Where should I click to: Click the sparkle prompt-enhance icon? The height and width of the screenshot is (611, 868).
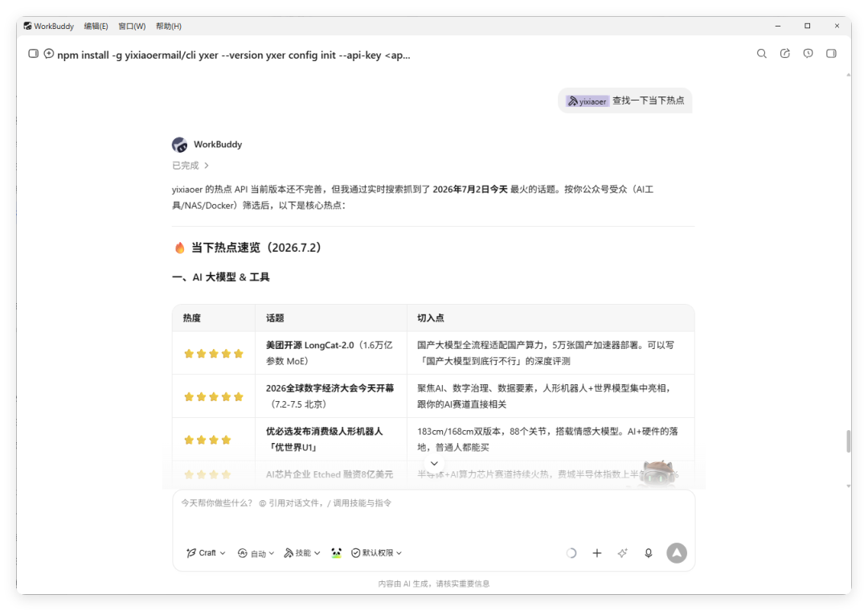[x=623, y=553]
